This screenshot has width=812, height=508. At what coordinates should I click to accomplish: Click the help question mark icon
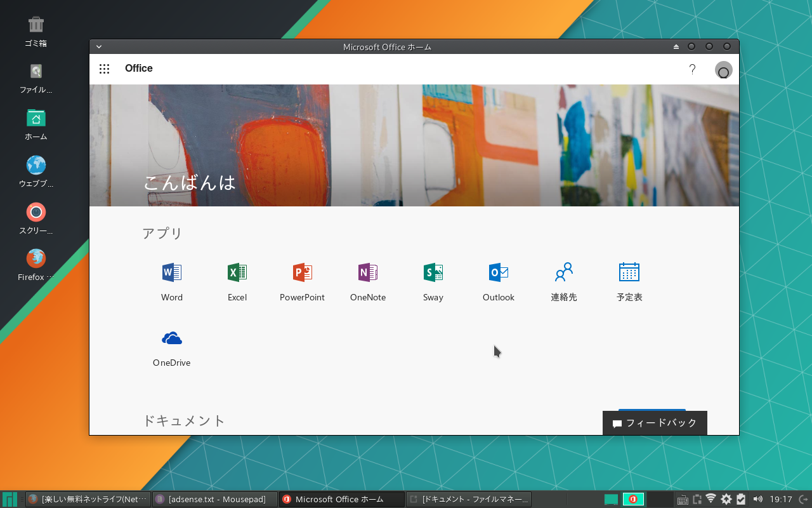[693, 69]
